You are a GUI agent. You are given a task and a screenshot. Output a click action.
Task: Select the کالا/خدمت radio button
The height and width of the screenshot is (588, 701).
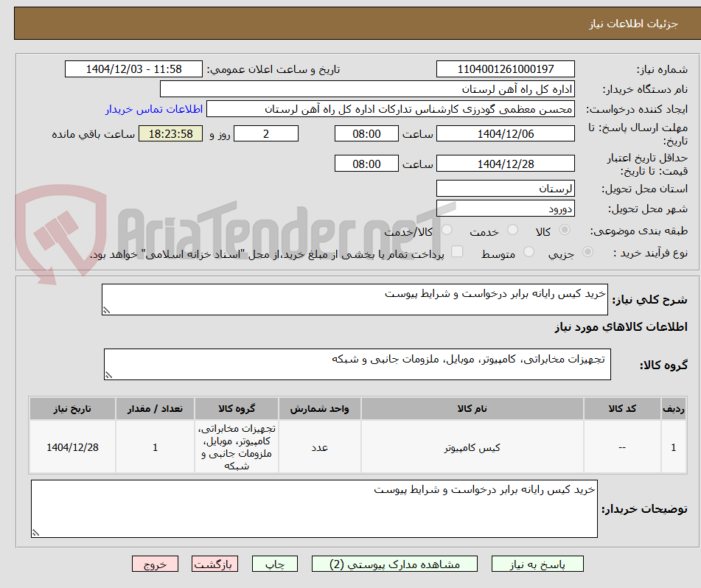[x=447, y=230]
